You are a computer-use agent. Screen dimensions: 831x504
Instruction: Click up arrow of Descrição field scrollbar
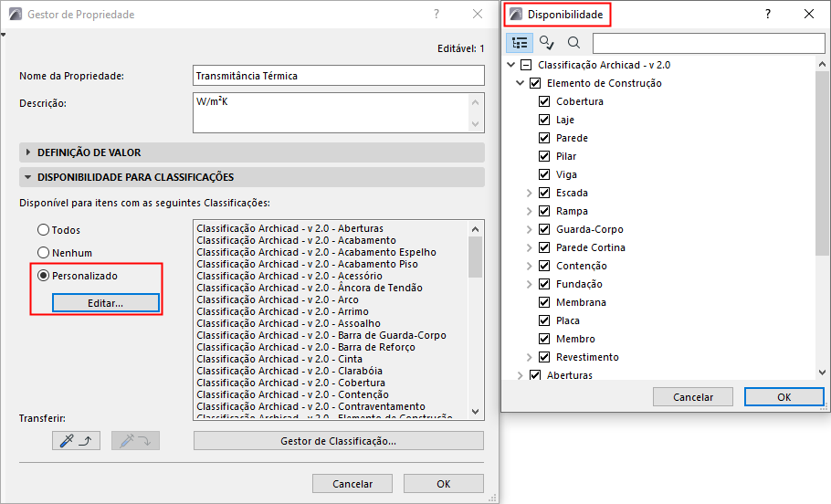(476, 102)
